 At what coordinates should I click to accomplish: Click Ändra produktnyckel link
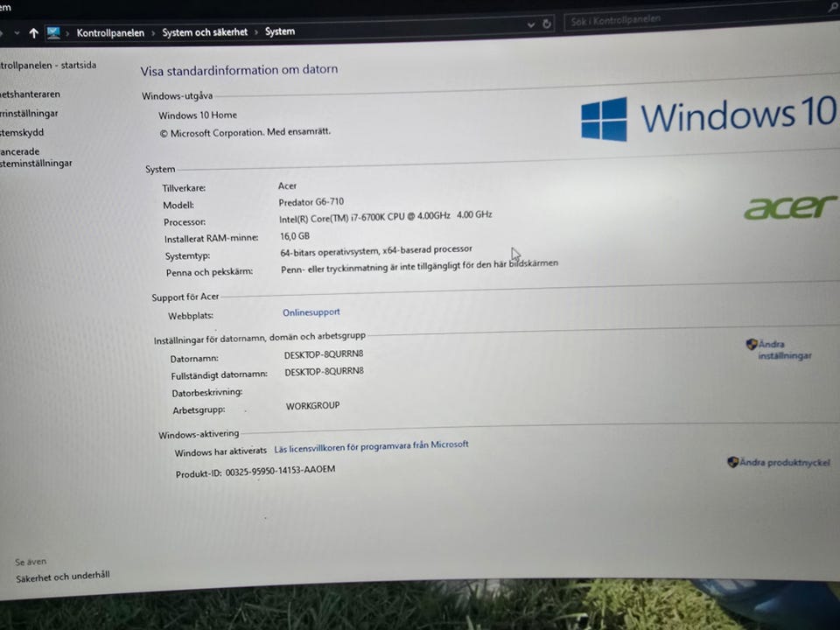[x=785, y=462]
